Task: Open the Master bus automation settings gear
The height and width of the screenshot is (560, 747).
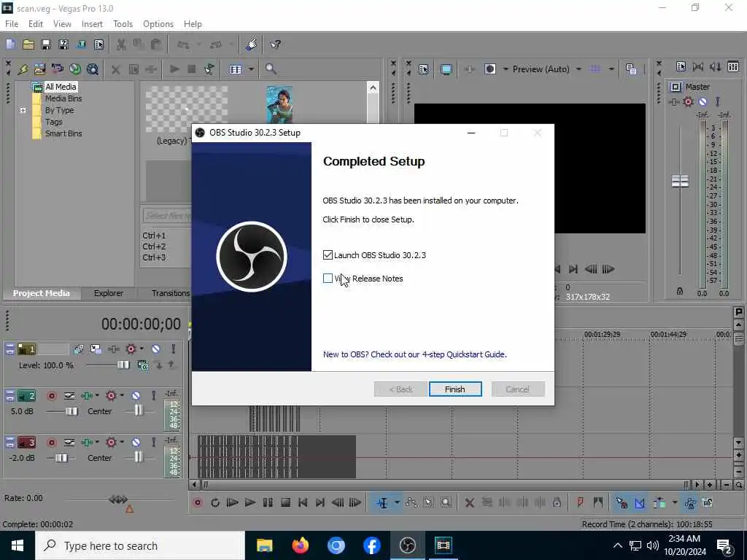Action: click(x=688, y=101)
